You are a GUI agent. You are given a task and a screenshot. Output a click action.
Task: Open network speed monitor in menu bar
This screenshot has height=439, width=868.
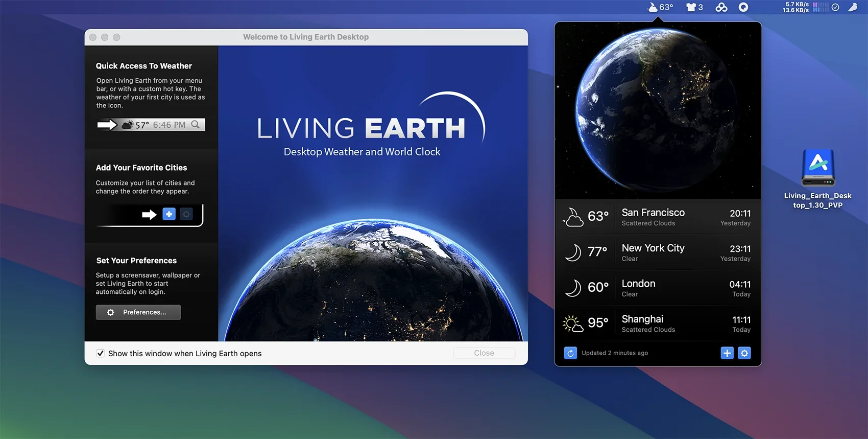[x=796, y=7]
